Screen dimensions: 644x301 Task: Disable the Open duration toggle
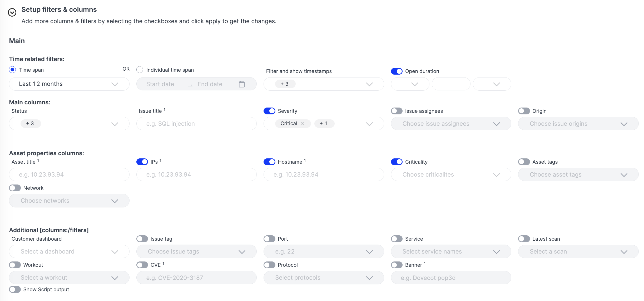tap(397, 71)
